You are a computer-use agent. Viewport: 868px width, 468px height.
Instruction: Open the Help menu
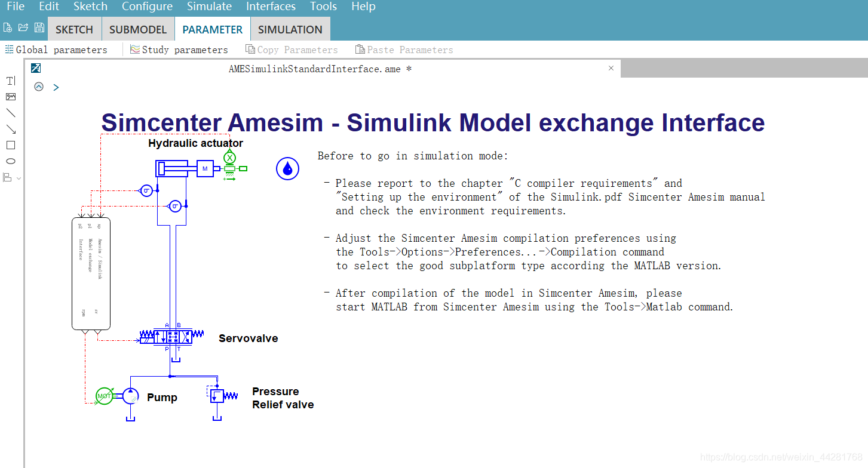363,7
